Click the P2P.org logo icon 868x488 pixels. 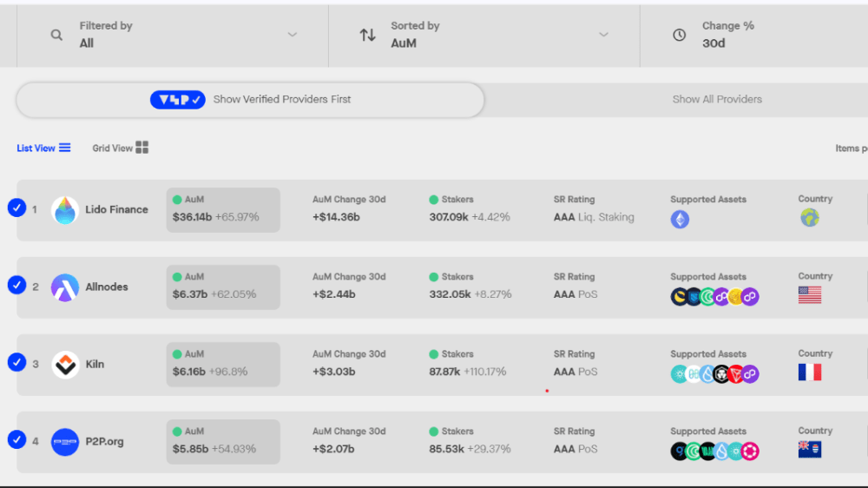click(x=65, y=442)
